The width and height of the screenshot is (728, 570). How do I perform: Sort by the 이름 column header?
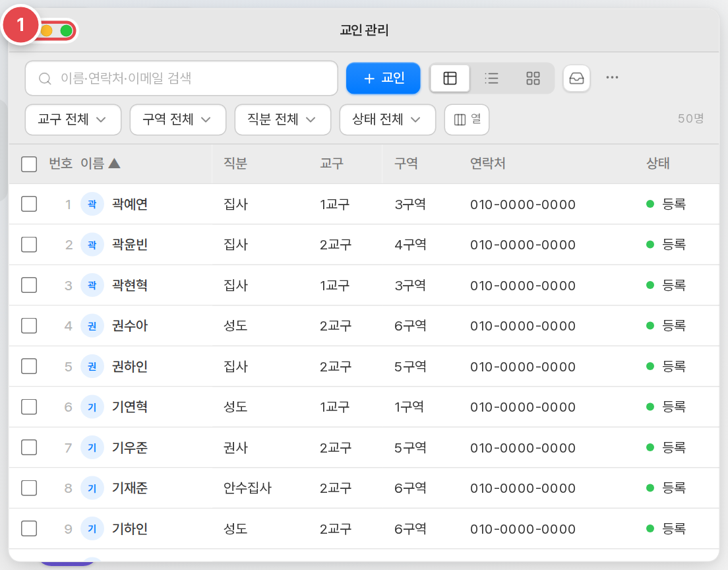coord(100,164)
